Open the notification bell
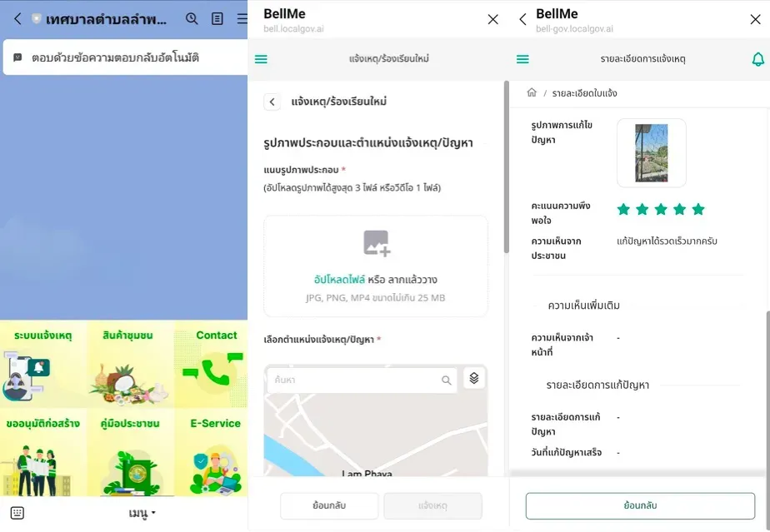The width and height of the screenshot is (770, 532). [x=757, y=59]
